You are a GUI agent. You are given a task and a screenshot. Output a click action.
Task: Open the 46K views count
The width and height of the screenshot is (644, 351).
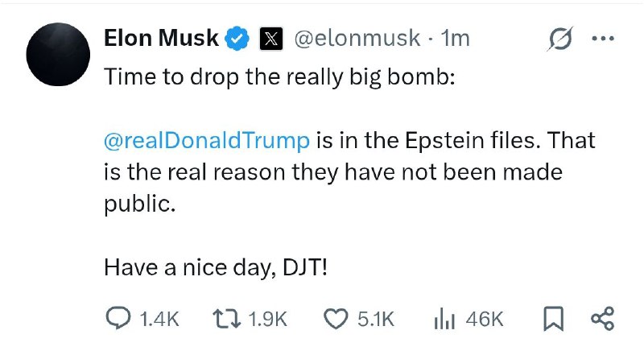point(485,319)
